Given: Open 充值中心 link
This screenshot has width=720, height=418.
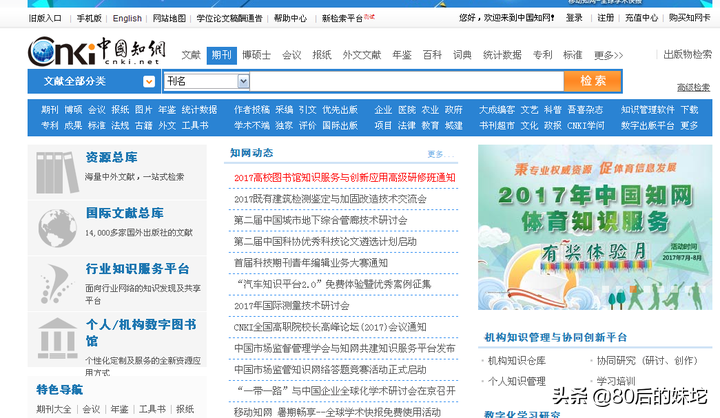Looking at the screenshot, I should 641,18.
